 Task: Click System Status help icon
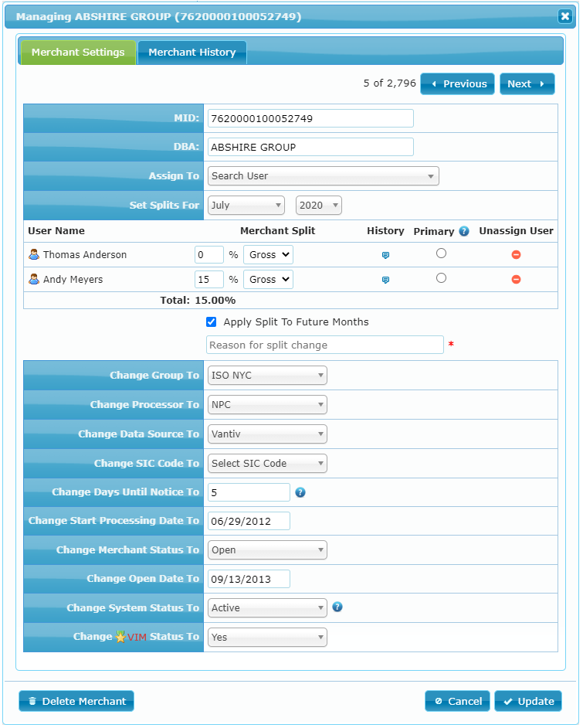coord(337,607)
